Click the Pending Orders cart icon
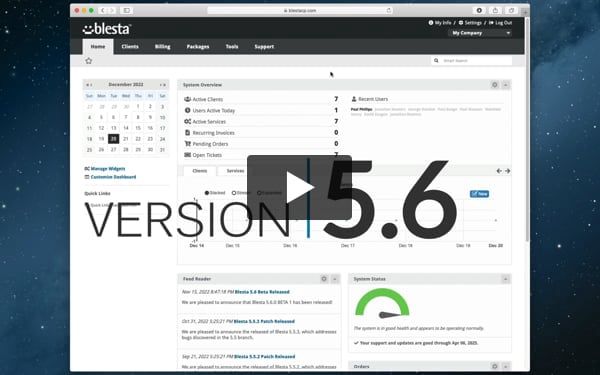The image size is (600, 375). point(188,143)
